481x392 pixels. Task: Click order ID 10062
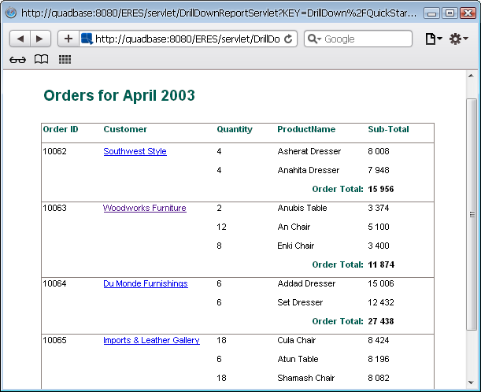click(x=55, y=151)
